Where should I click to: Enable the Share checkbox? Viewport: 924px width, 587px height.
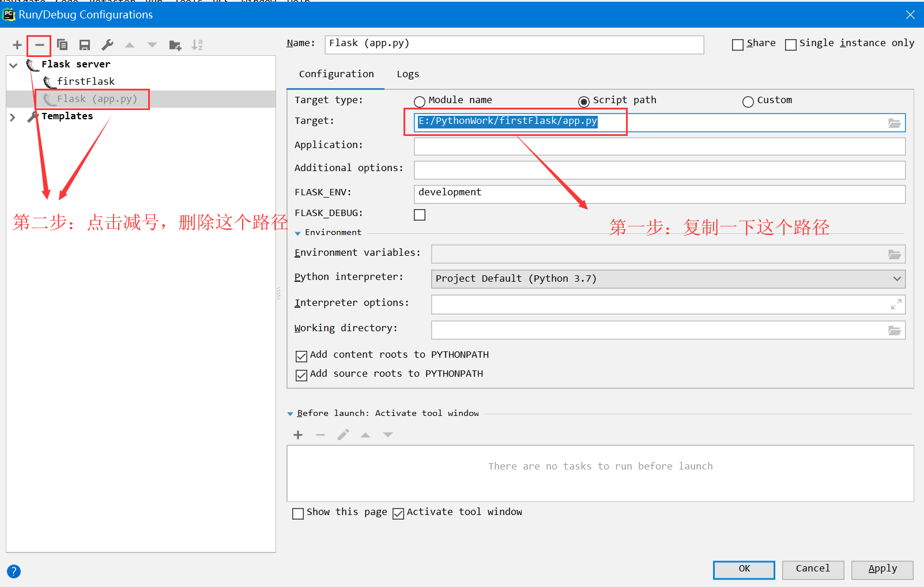tap(738, 44)
